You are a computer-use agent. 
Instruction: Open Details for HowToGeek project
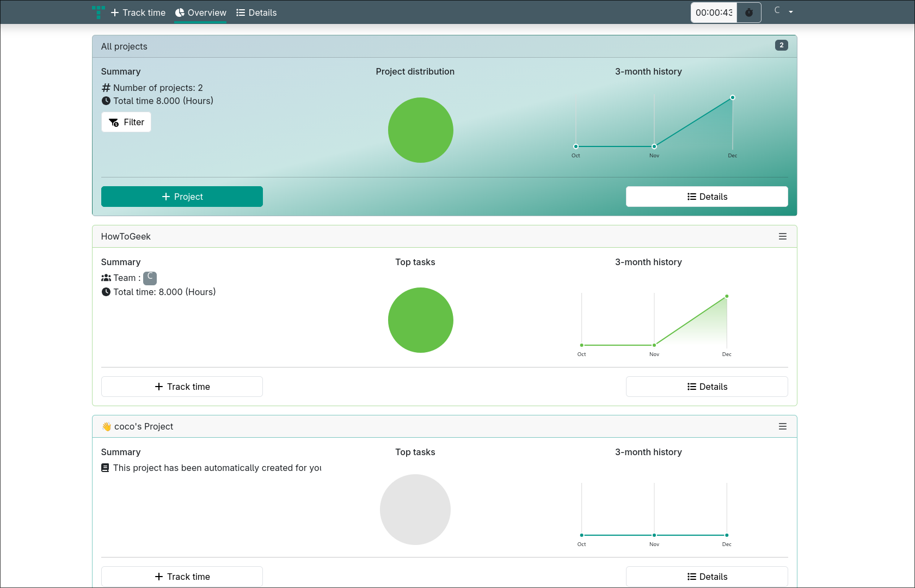pos(707,387)
